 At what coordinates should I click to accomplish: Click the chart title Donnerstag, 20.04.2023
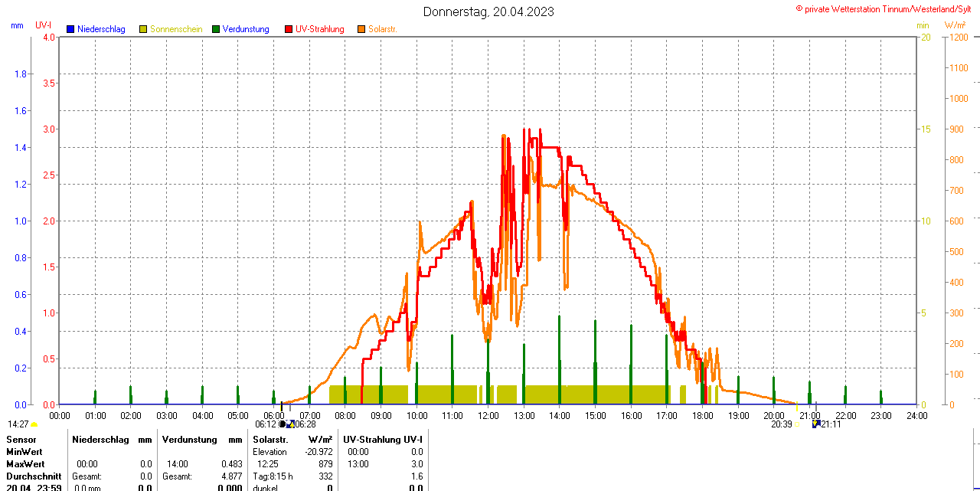coord(488,11)
